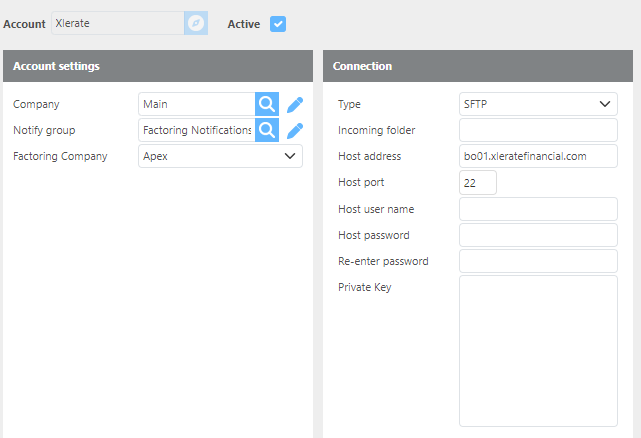Image resolution: width=641 pixels, height=438 pixels.
Task: Click the Account field containing Xlerate
Action: 117,23
